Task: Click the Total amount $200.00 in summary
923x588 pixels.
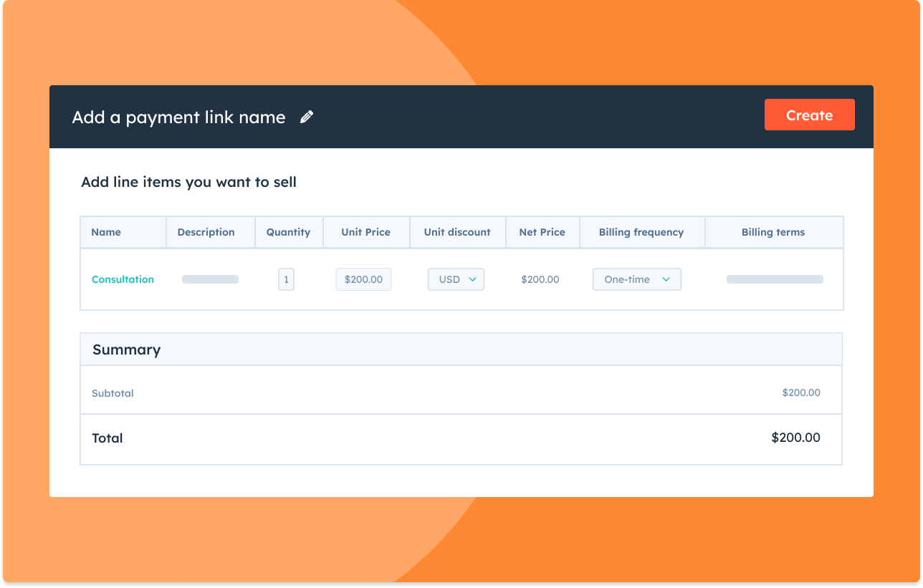Action: (795, 438)
